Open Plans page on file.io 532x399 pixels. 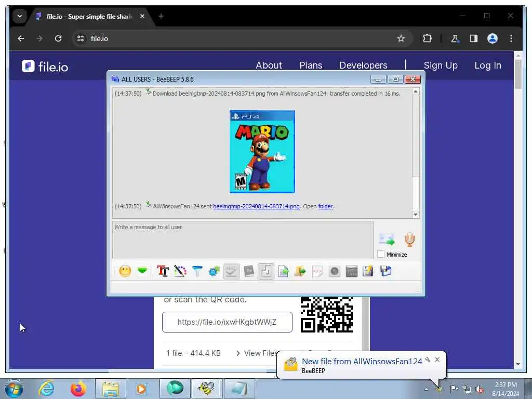[x=311, y=65]
